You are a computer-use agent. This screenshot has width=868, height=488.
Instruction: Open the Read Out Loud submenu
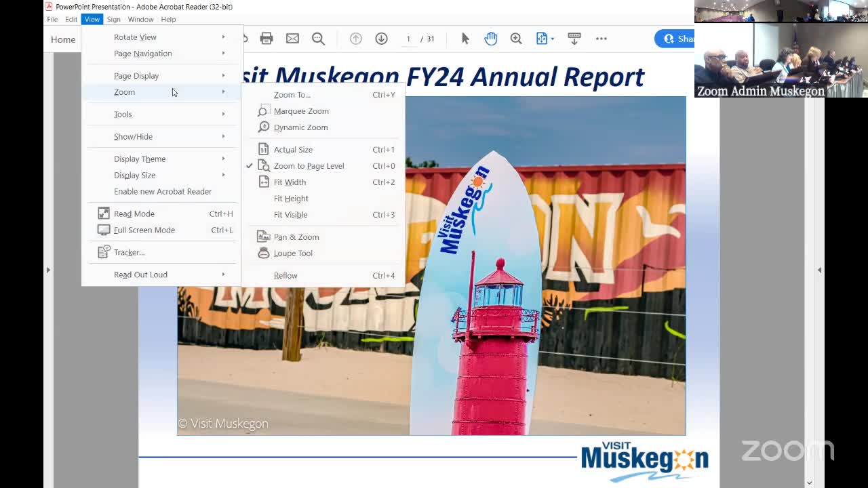tap(140, 274)
